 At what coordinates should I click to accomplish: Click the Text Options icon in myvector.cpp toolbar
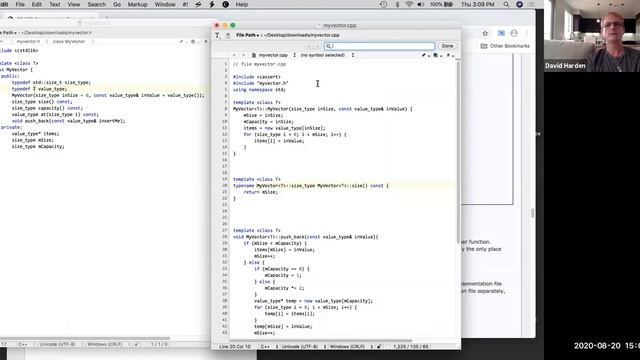(218, 36)
